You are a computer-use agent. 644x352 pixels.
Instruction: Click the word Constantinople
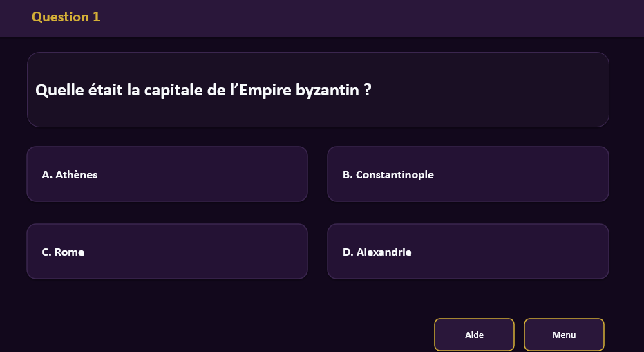tap(395, 175)
